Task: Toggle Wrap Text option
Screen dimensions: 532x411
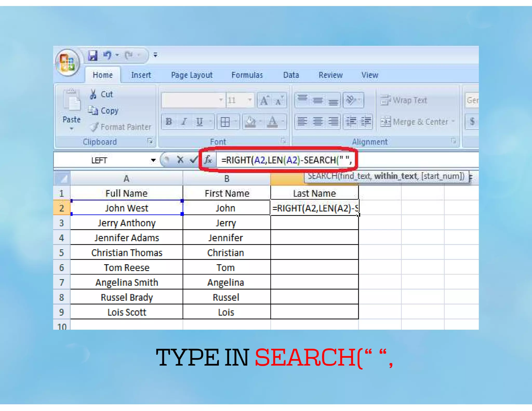Action: point(404,100)
